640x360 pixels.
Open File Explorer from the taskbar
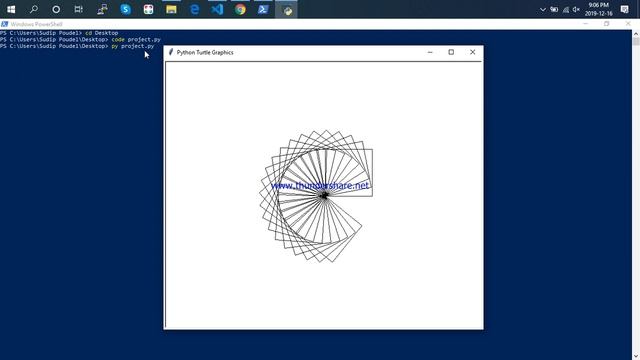tap(171, 9)
